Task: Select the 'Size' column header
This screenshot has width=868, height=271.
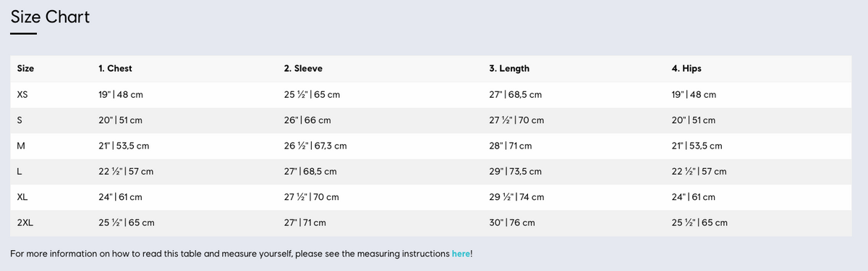Action: (25, 69)
